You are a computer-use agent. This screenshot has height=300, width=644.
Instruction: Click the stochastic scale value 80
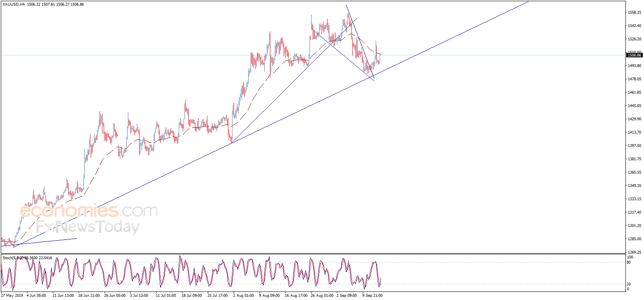point(629,262)
